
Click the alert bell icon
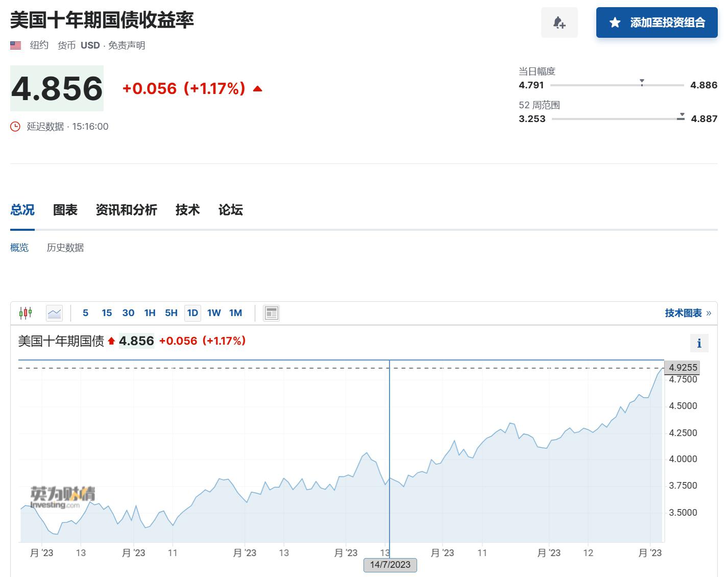pos(559,22)
